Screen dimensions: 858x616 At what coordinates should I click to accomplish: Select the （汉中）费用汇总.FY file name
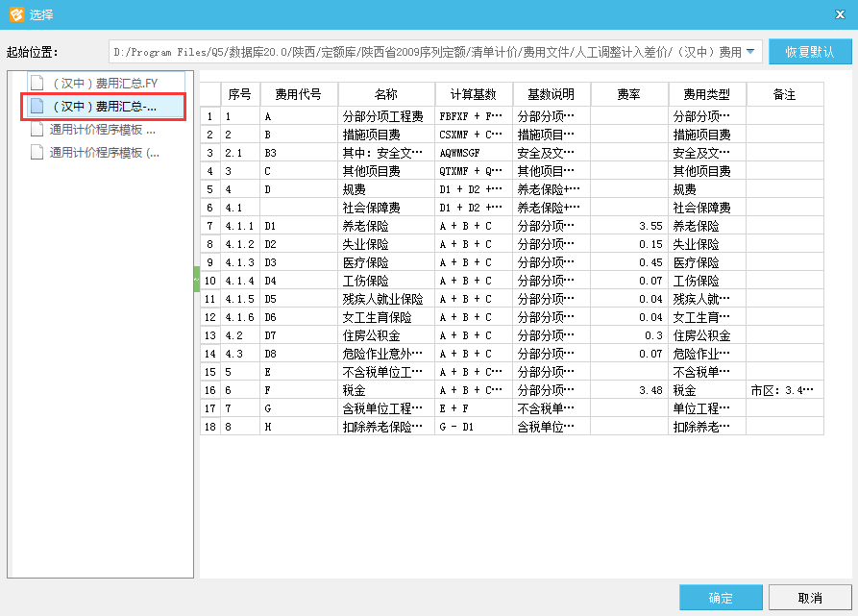point(105,83)
